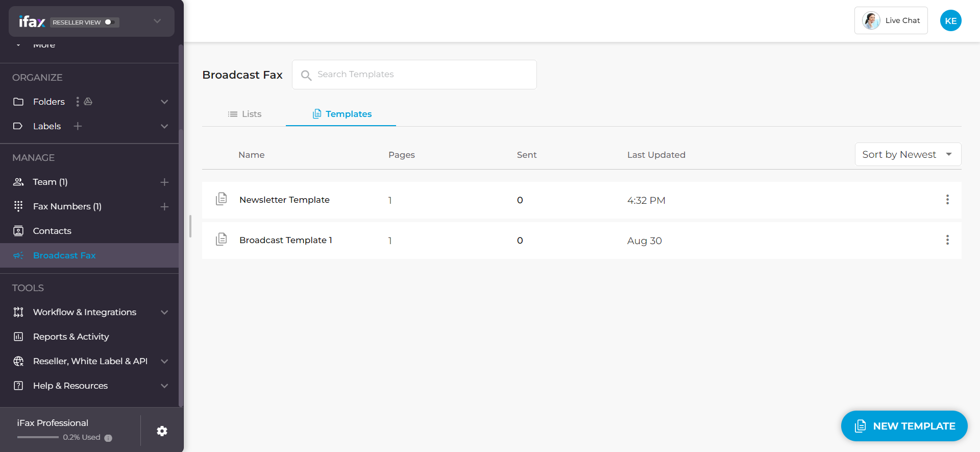This screenshot has height=452, width=980.
Task: Click the Labels tag icon
Action: click(18, 126)
